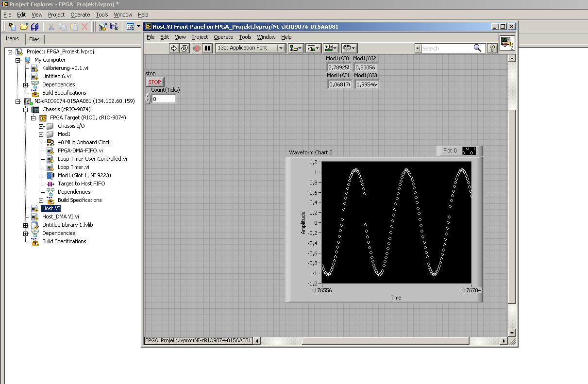Switch to the Files tab
The height and width of the screenshot is (384, 588).
[34, 39]
